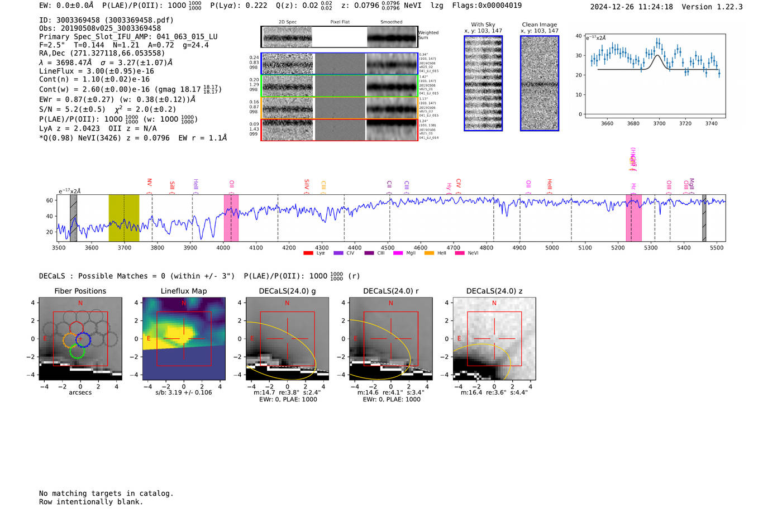The height and width of the screenshot is (532, 782).
Task: Click the red Lyα legend swatch
Action: 308,253
